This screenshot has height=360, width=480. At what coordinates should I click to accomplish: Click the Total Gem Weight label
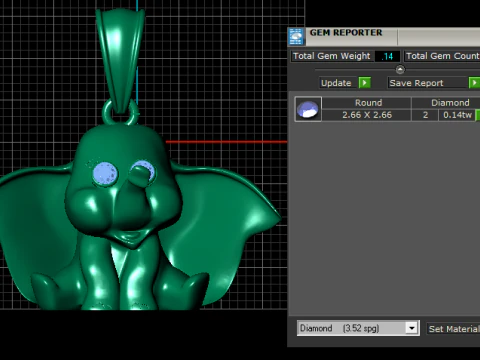[x=332, y=56]
